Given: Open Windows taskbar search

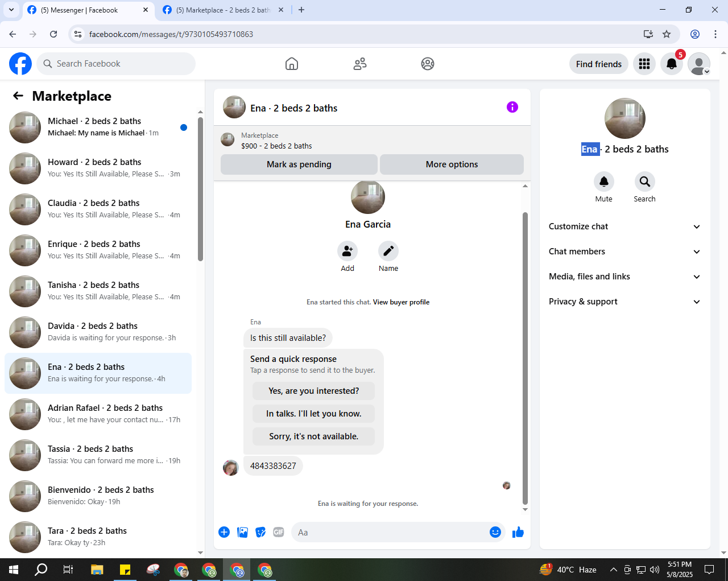Looking at the screenshot, I should click(x=41, y=570).
